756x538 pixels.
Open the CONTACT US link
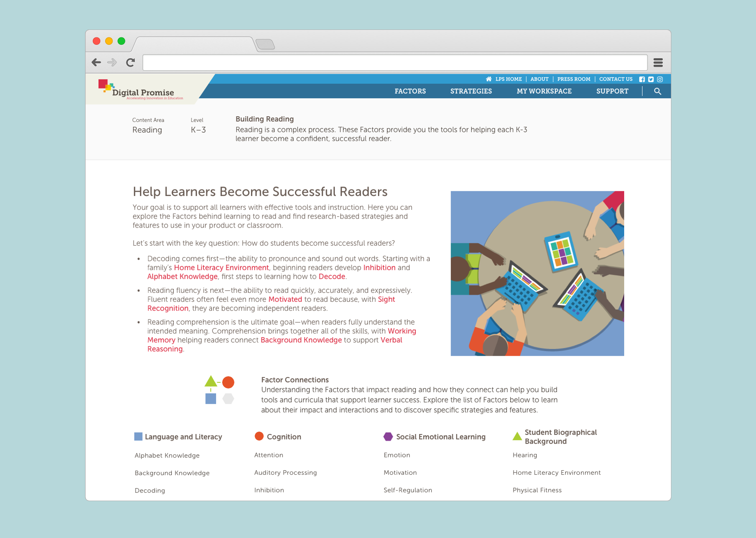[x=615, y=79]
